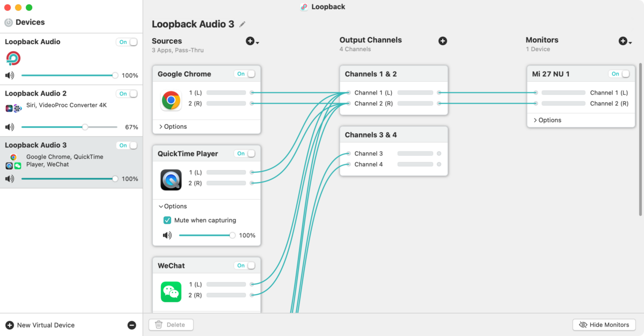
Task: Click the Channels 3 & 4 block title
Action: click(371, 135)
